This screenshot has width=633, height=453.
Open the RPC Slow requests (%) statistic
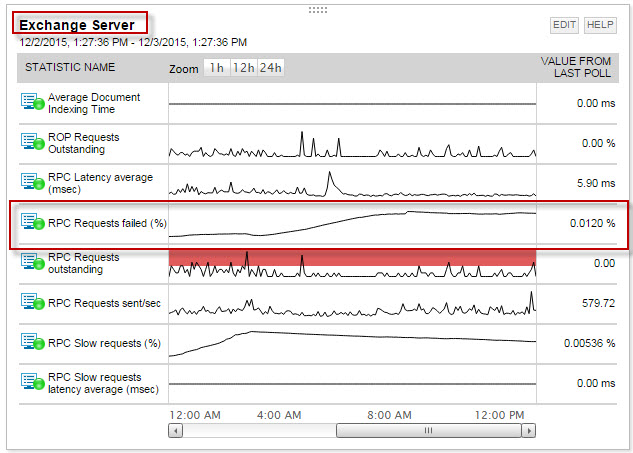tap(104, 343)
